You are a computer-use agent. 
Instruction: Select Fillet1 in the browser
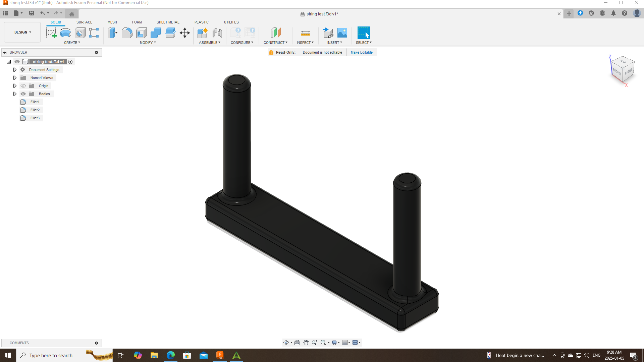(35, 102)
